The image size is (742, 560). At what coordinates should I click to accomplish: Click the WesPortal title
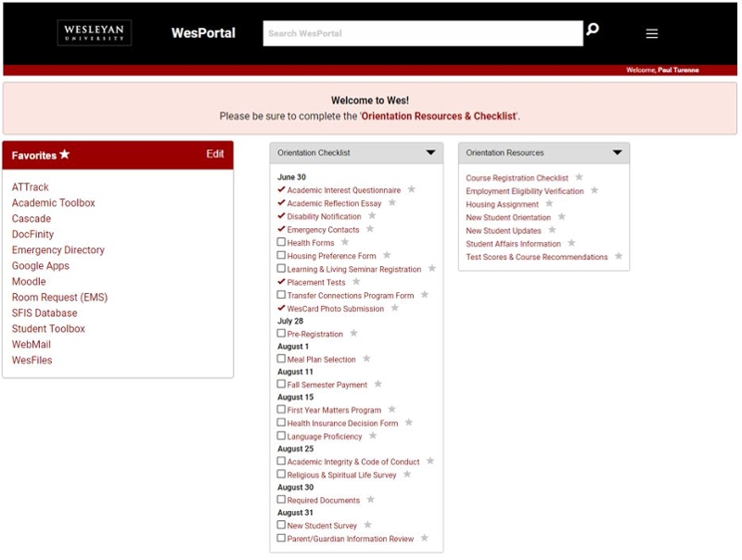[x=203, y=33]
